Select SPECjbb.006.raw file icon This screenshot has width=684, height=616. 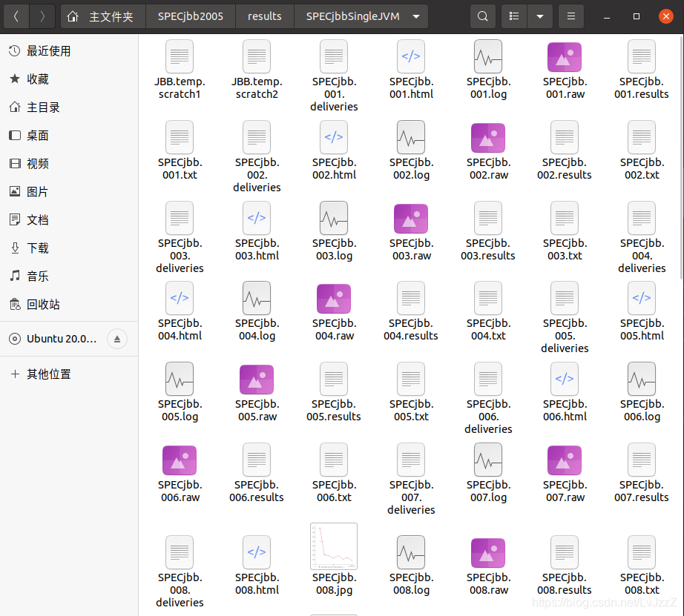[180, 460]
